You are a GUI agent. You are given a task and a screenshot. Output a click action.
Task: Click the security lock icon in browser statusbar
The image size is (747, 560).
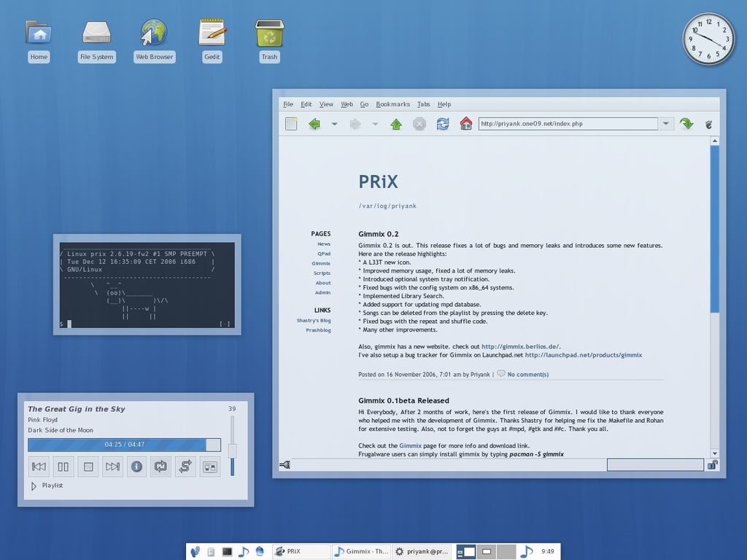pyautogui.click(x=712, y=464)
